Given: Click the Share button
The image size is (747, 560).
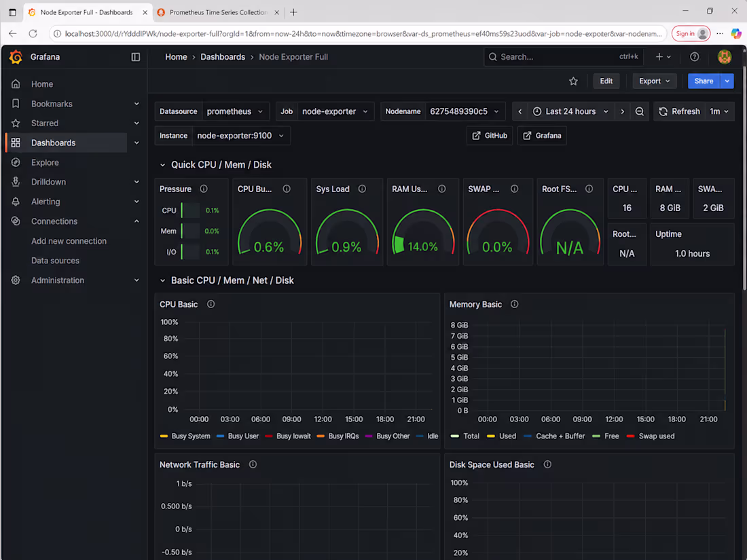Looking at the screenshot, I should (704, 81).
